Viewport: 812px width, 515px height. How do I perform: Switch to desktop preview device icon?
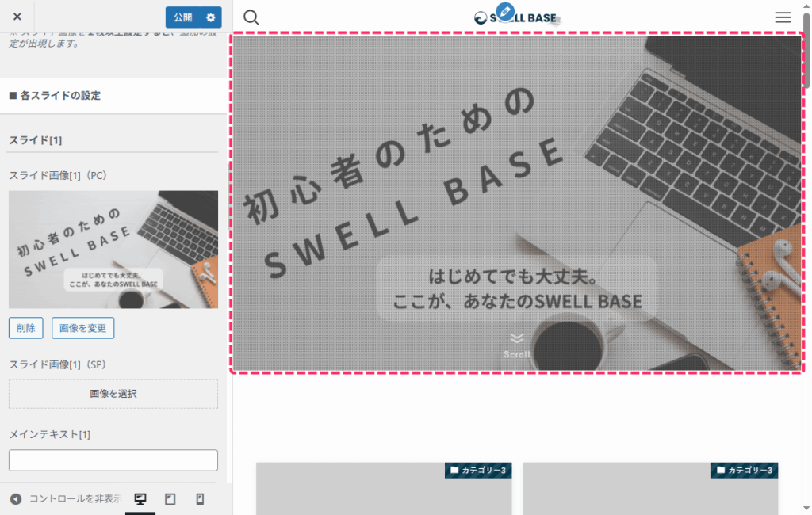(140, 499)
